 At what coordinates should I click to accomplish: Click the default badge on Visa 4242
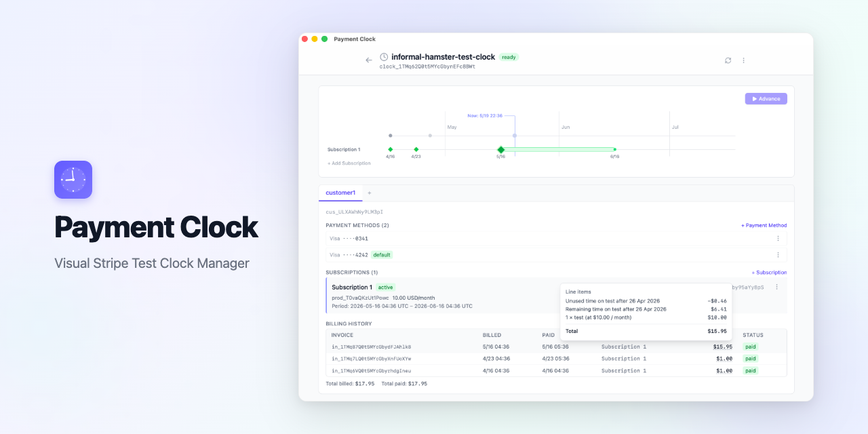[x=382, y=255]
